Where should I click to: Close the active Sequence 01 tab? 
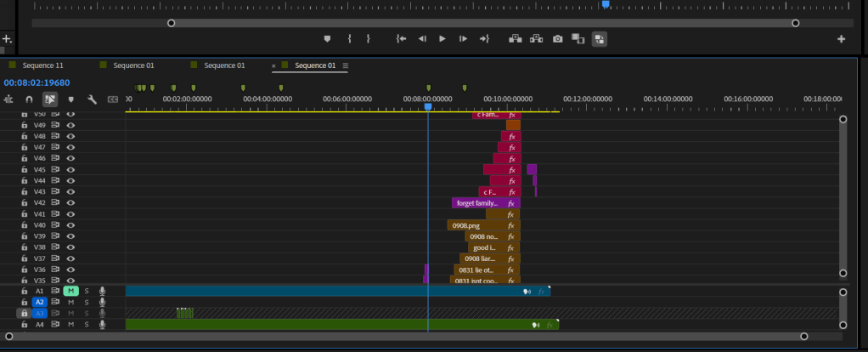point(273,65)
